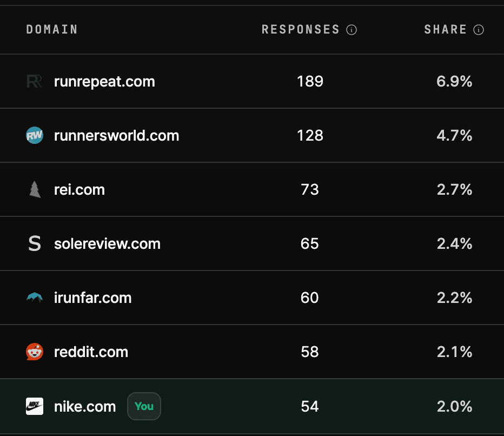Click the green You badge

(x=144, y=406)
